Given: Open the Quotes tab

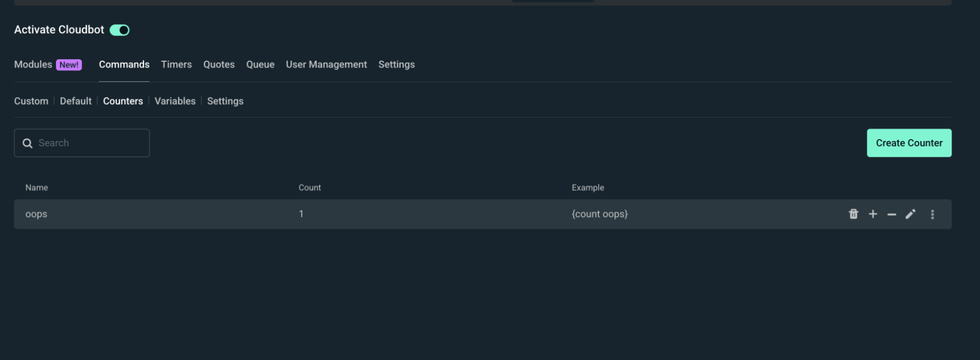Looking at the screenshot, I should [x=219, y=64].
